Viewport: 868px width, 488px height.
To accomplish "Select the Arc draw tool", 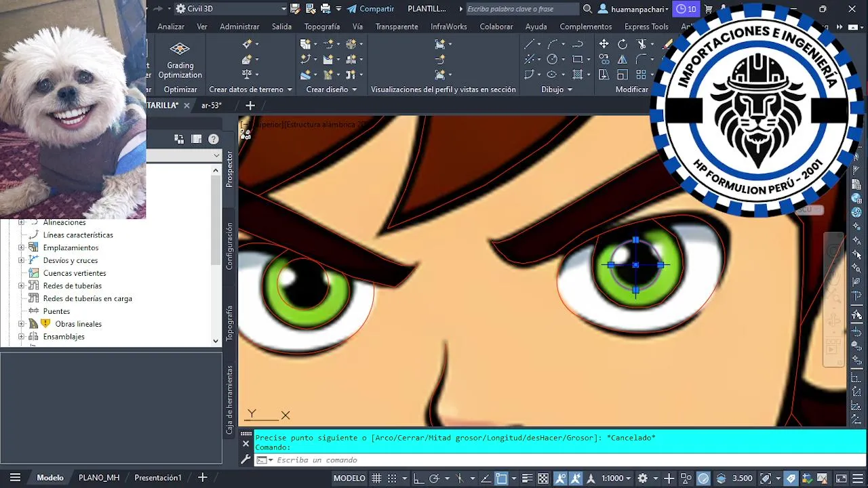I will (552, 44).
